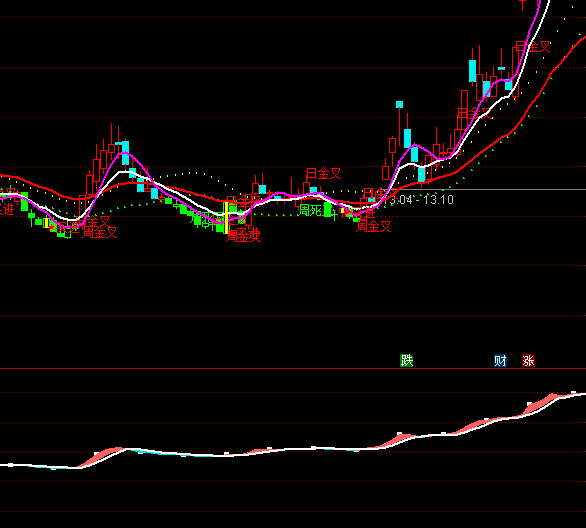
Task: Click the flat cyan dash candle near top right
Action: [x=502, y=68]
